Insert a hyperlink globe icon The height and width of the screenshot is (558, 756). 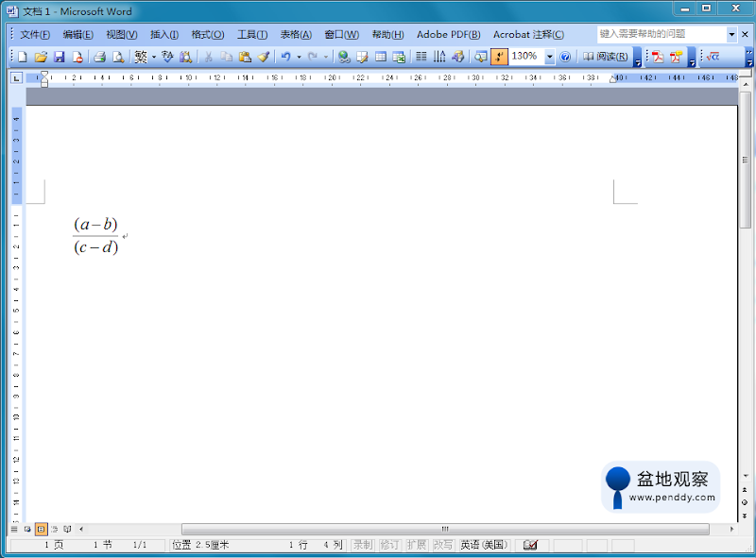[x=344, y=57]
